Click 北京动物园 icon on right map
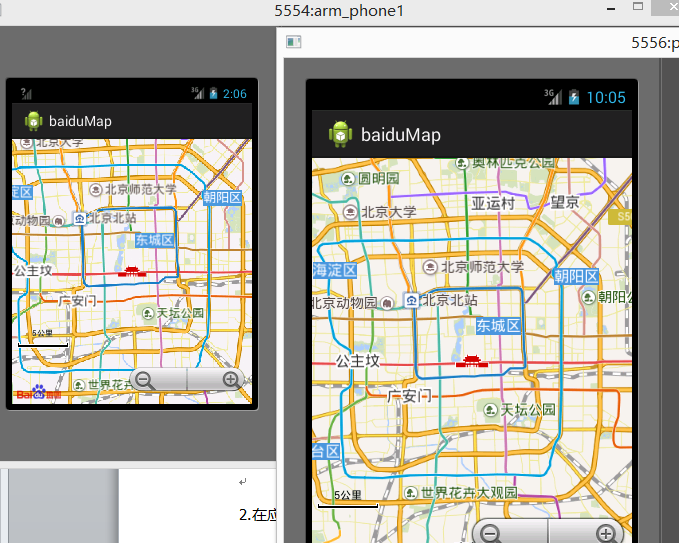Viewport: 679px width, 543px height. coord(387,304)
